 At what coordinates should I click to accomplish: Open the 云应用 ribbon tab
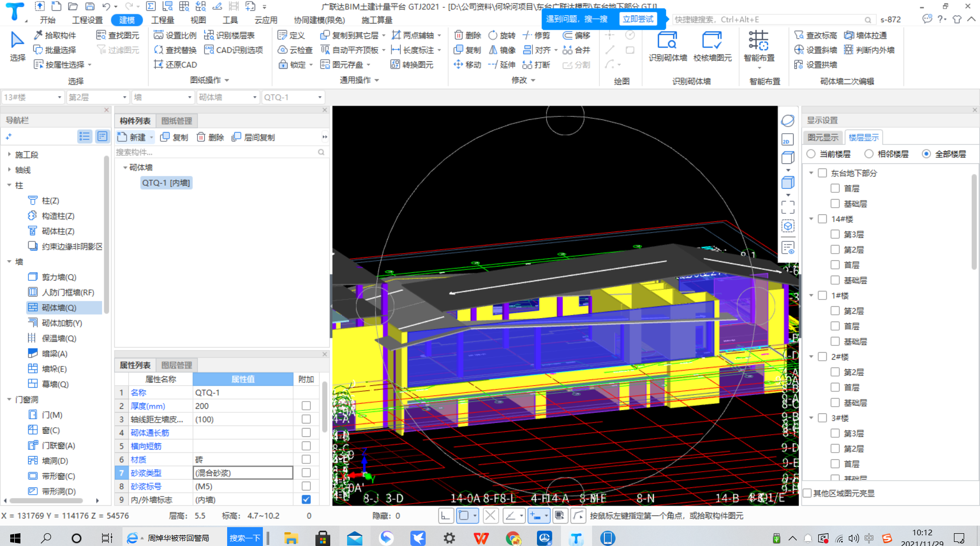point(266,20)
